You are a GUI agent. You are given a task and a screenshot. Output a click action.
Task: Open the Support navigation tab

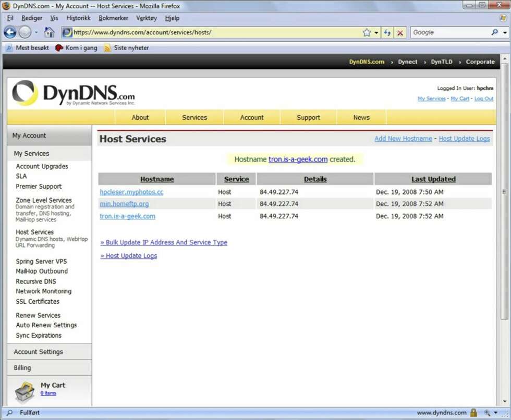click(x=308, y=118)
